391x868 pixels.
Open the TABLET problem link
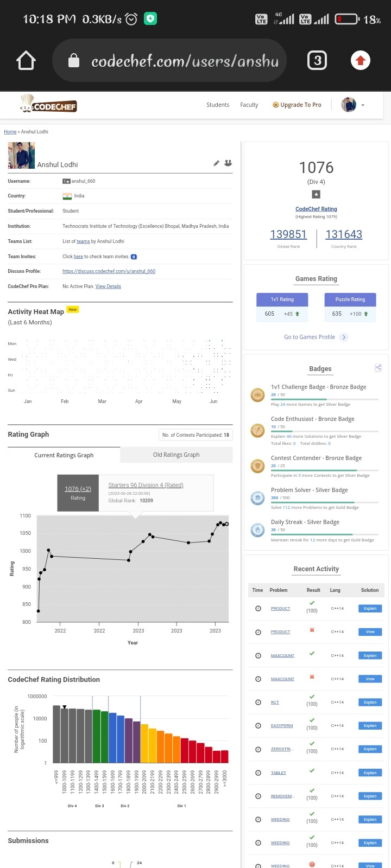pyautogui.click(x=279, y=773)
